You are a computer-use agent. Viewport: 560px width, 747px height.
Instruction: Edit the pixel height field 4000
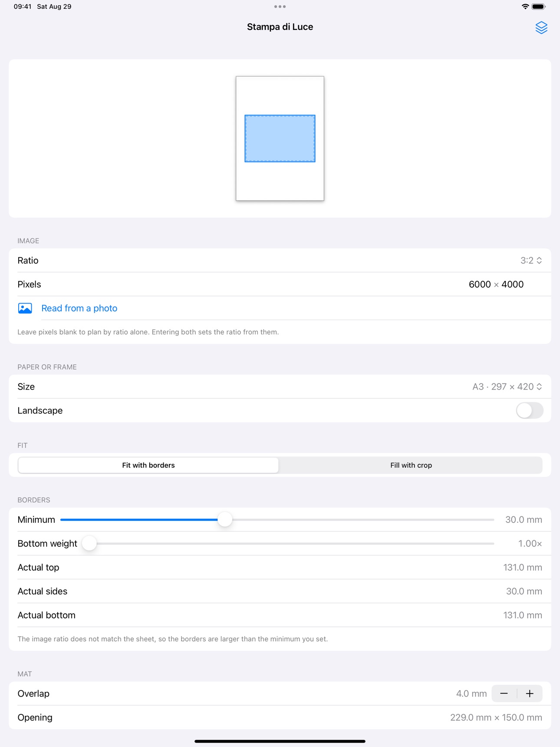pos(513,284)
